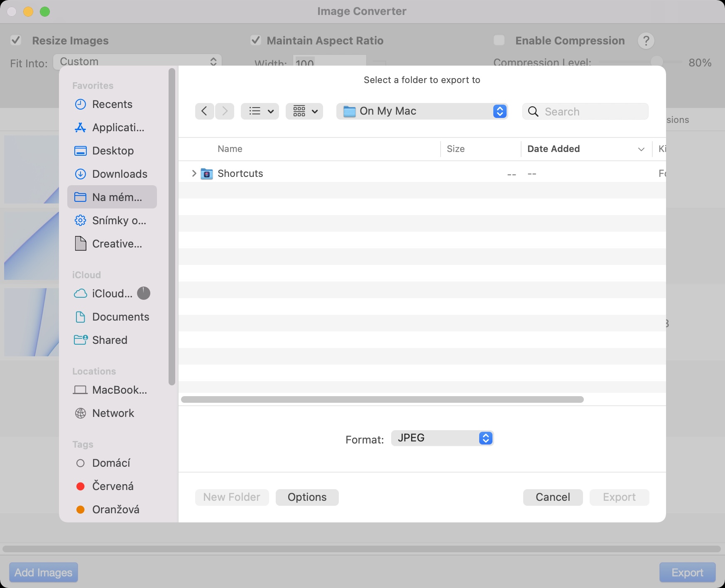Click the Options button
Screen dimensions: 725x588
click(x=307, y=497)
